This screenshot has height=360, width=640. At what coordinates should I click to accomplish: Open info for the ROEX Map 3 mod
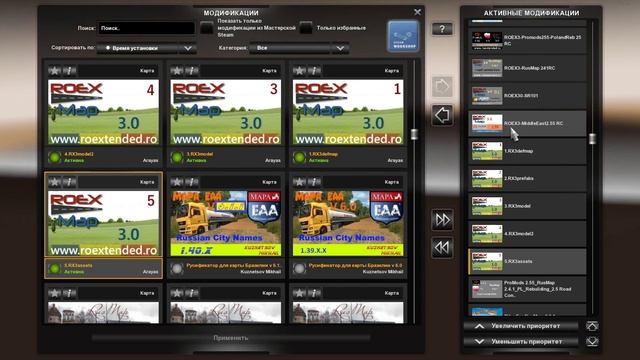tap(192, 71)
